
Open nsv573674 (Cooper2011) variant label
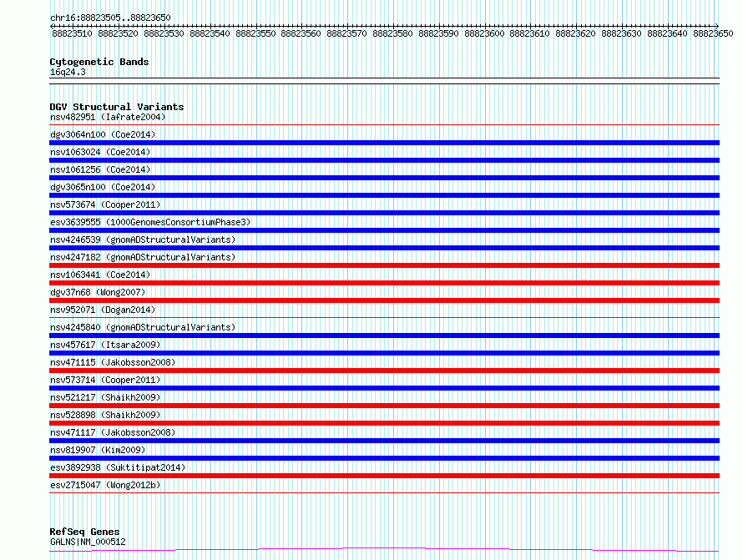pyautogui.click(x=105, y=204)
